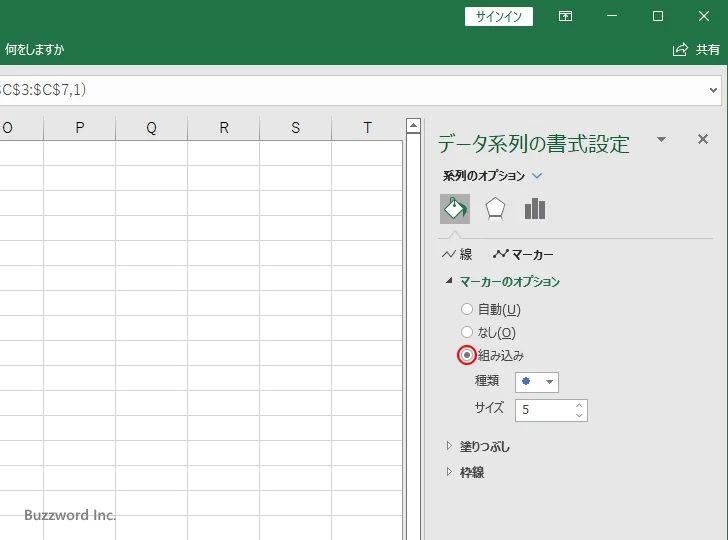Image resolution: width=728 pixels, height=540 pixels.
Task: Select the なし(O) marker radio button
Action: tap(467, 332)
